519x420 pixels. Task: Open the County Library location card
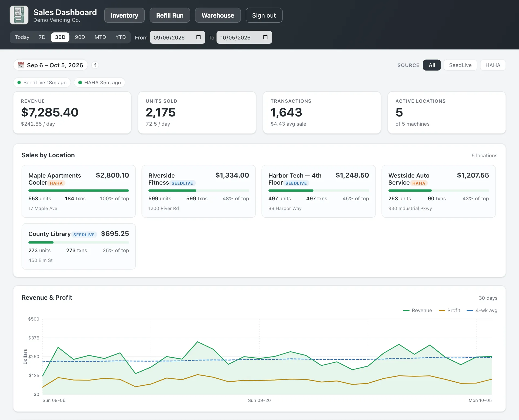pyautogui.click(x=79, y=246)
